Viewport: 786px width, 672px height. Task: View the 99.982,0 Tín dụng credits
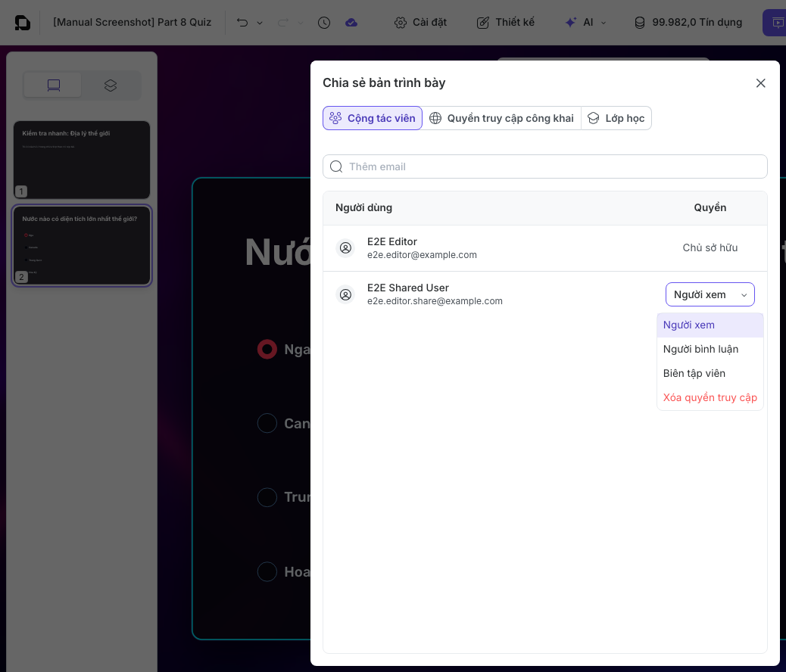point(688,23)
